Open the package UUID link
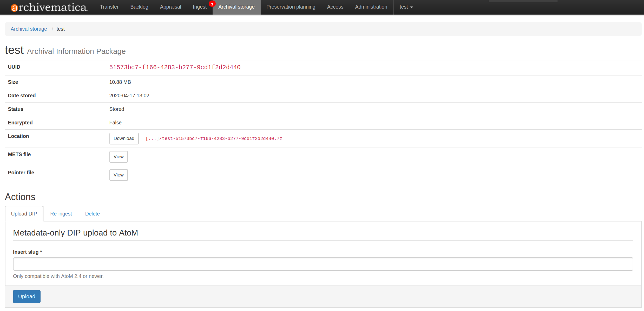Screen dimensions: 644x311 point(175,67)
